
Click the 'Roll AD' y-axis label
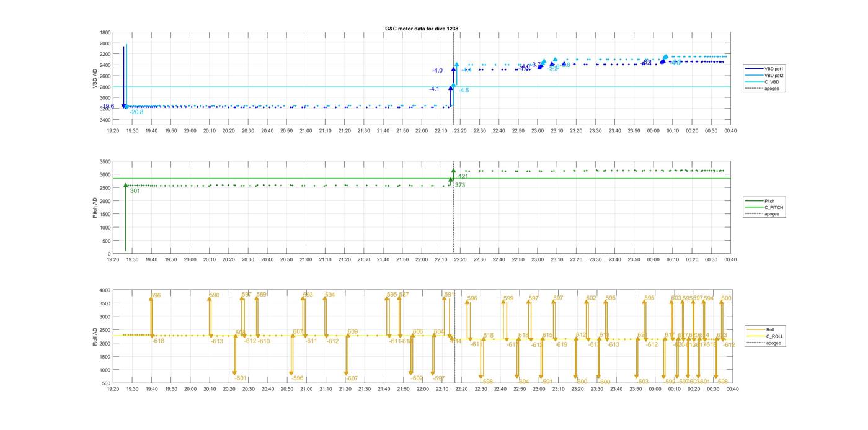95,336
